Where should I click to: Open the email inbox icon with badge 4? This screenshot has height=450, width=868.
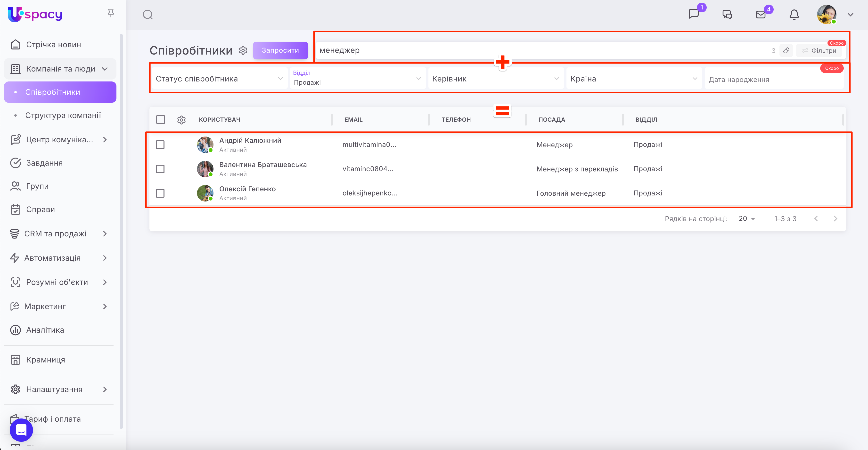[761, 15]
